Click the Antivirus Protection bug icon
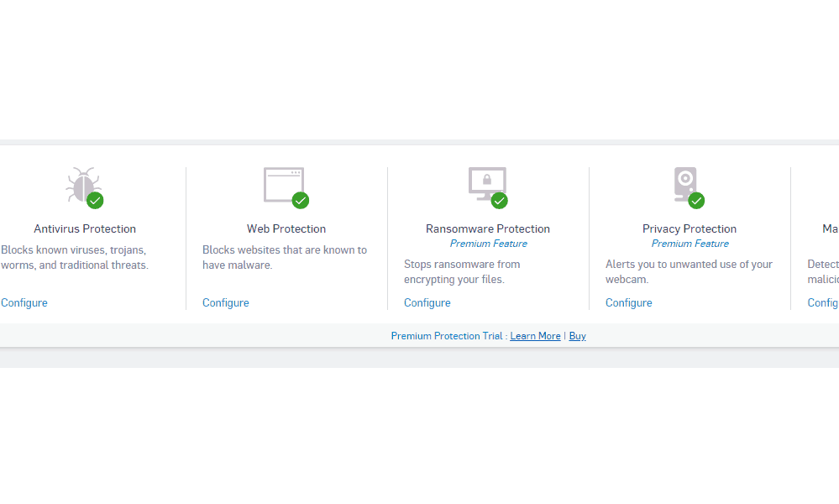 [x=83, y=184]
